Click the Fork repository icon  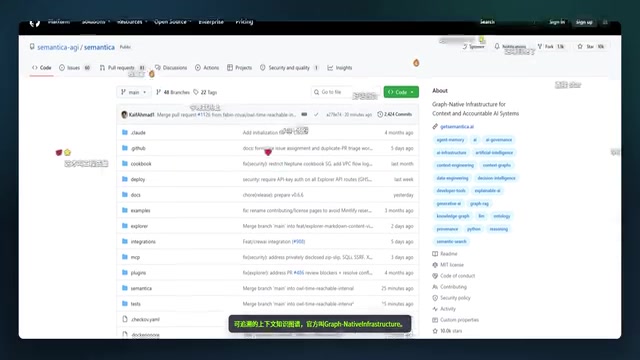click(540, 47)
